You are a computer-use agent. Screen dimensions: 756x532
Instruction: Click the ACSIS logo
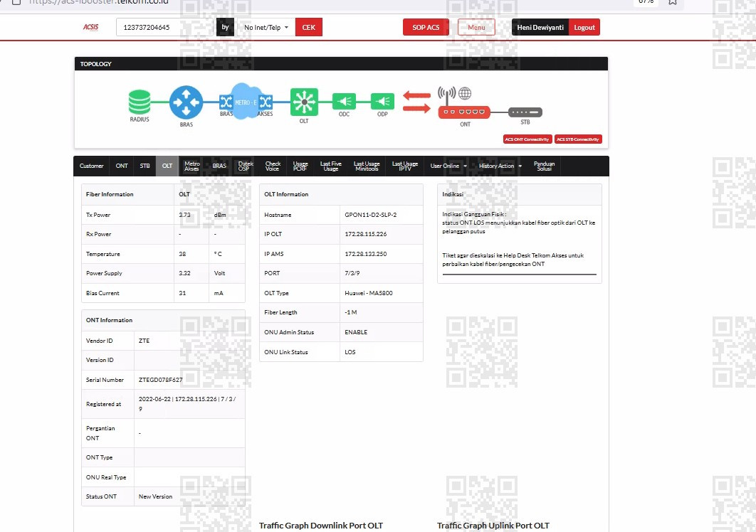(x=90, y=27)
